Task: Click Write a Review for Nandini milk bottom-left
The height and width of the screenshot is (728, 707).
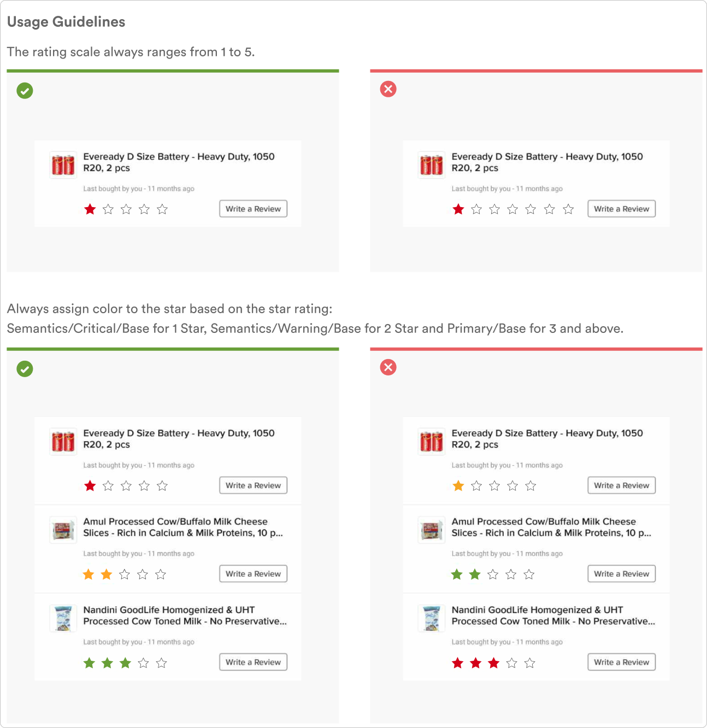Action: (253, 662)
